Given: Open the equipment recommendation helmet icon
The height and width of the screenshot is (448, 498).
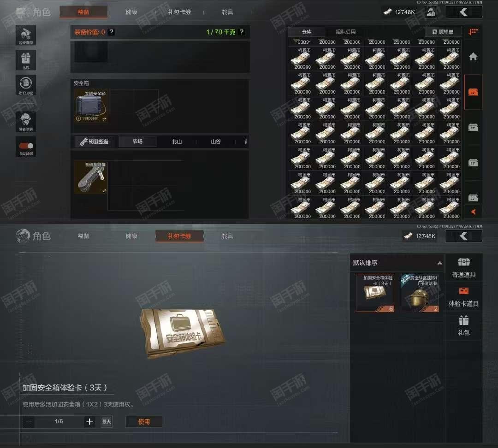Looking at the screenshot, I should 26,35.
